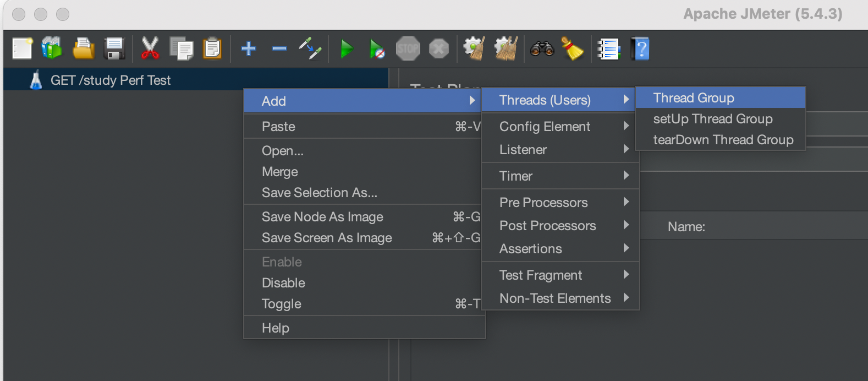Viewport: 868px width, 381px height.
Task: Select Thread Group from the submenu
Action: (721, 98)
